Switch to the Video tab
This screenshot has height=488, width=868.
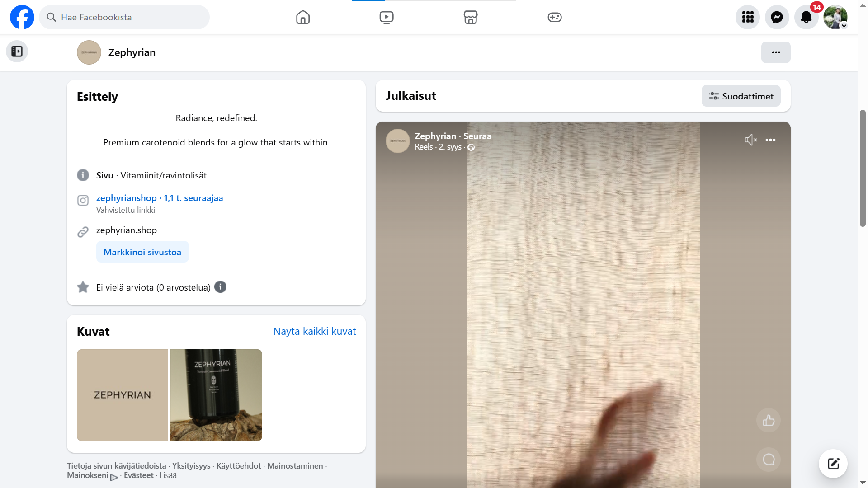coord(386,17)
